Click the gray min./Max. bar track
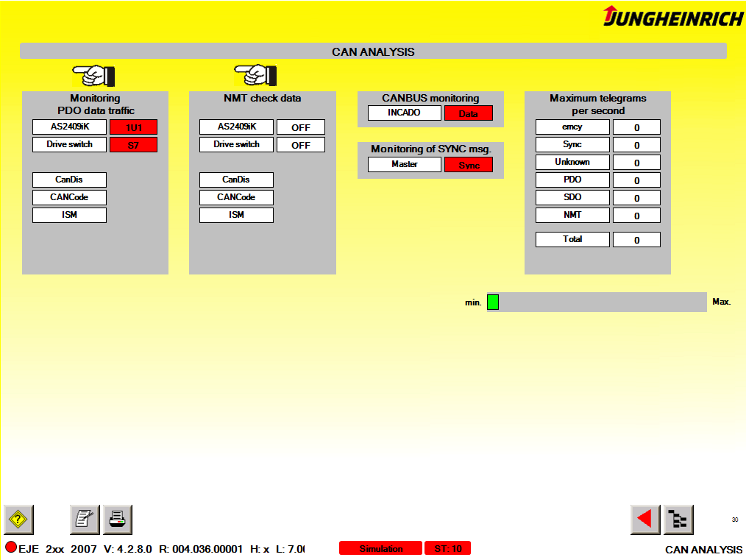 point(597,302)
